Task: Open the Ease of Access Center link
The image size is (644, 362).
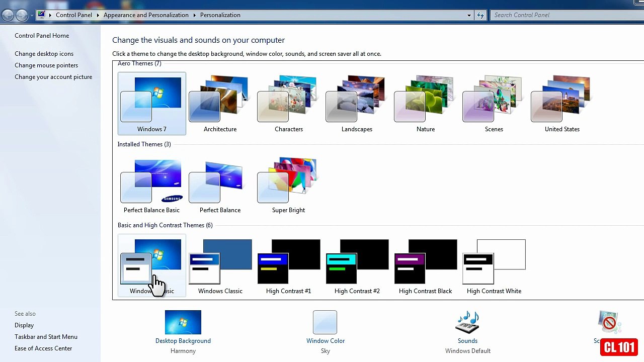Action: tap(43, 348)
